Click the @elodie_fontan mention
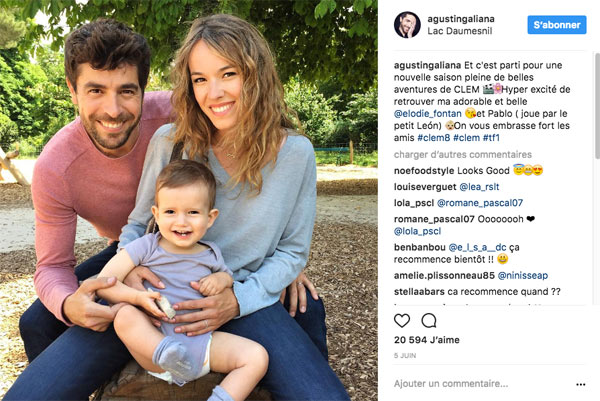This screenshot has width=600, height=401. pyautogui.click(x=427, y=114)
